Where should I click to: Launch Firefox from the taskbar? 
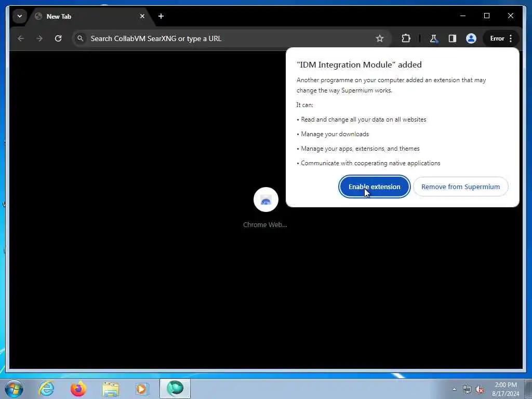pos(78,389)
